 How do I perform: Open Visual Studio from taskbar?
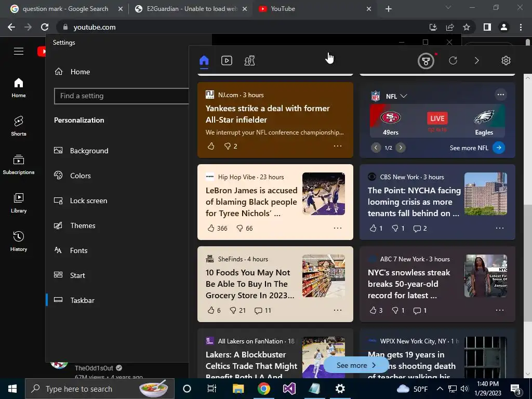(x=289, y=389)
